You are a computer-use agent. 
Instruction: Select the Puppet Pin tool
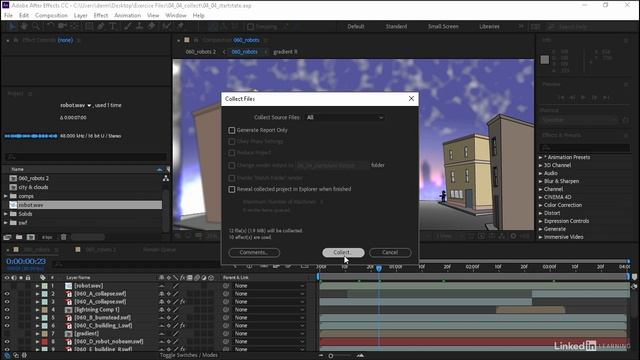[180, 27]
